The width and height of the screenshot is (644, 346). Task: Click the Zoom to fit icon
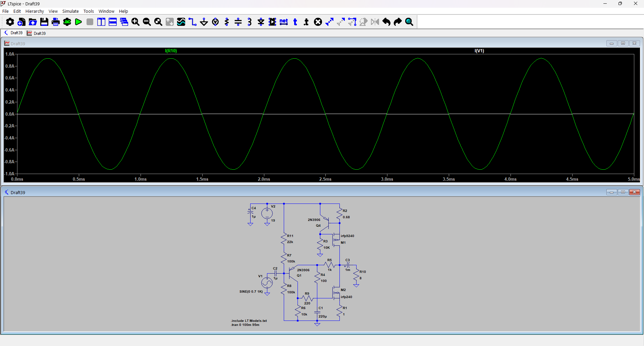point(158,22)
